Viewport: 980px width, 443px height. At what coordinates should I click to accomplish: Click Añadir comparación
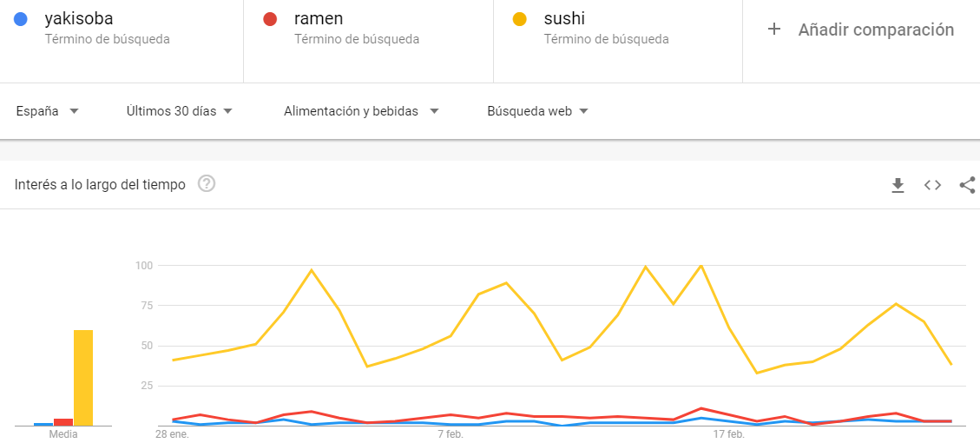pyautogui.click(x=876, y=30)
